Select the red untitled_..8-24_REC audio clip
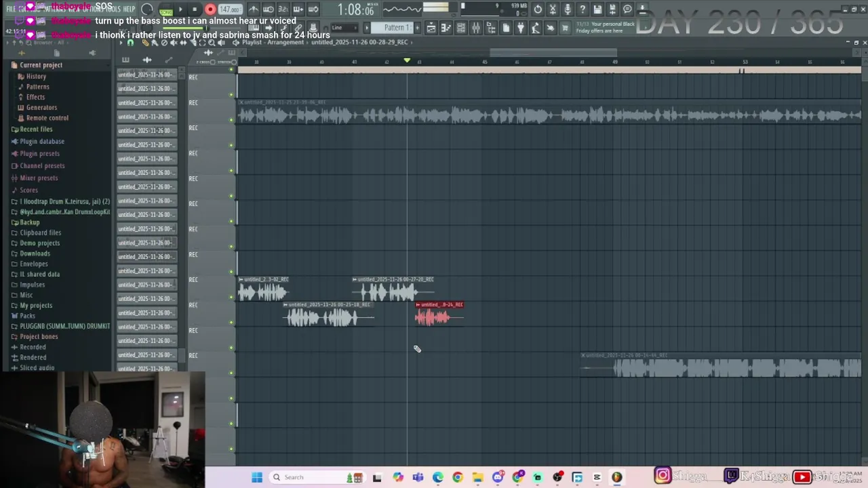 (439, 314)
